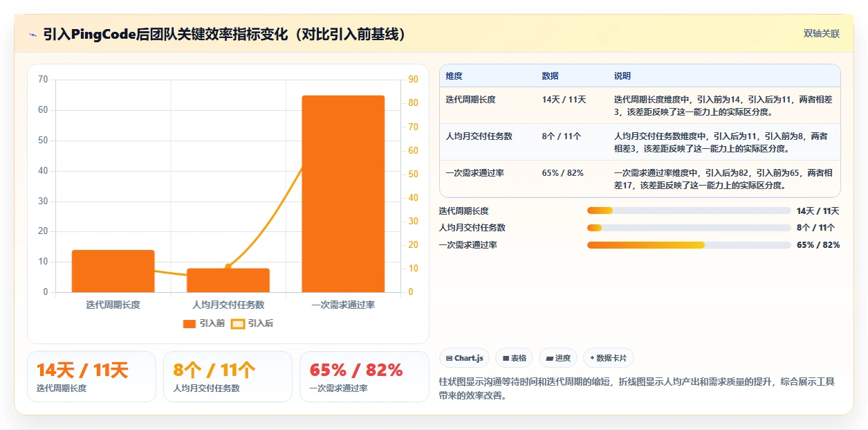Click 14天 / 11天 value beside progress bar
Image resolution: width=868 pixels, height=430 pixels.
click(x=818, y=210)
